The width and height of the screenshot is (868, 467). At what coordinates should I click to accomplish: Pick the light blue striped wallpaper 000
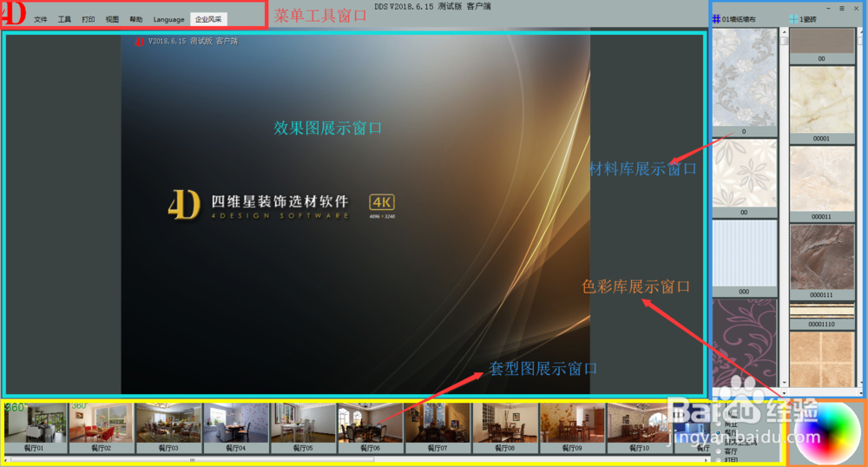(745, 258)
